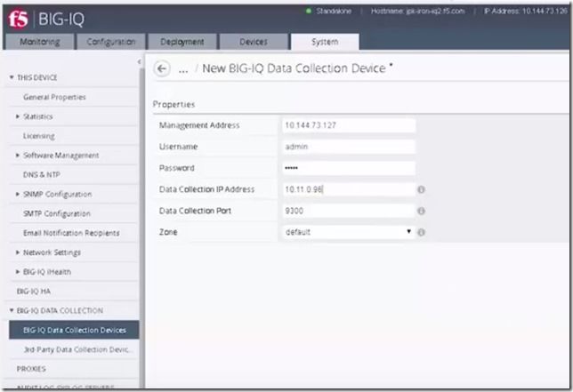Click the F5 logo icon
Screen dimensions: 573x392
coord(18,19)
